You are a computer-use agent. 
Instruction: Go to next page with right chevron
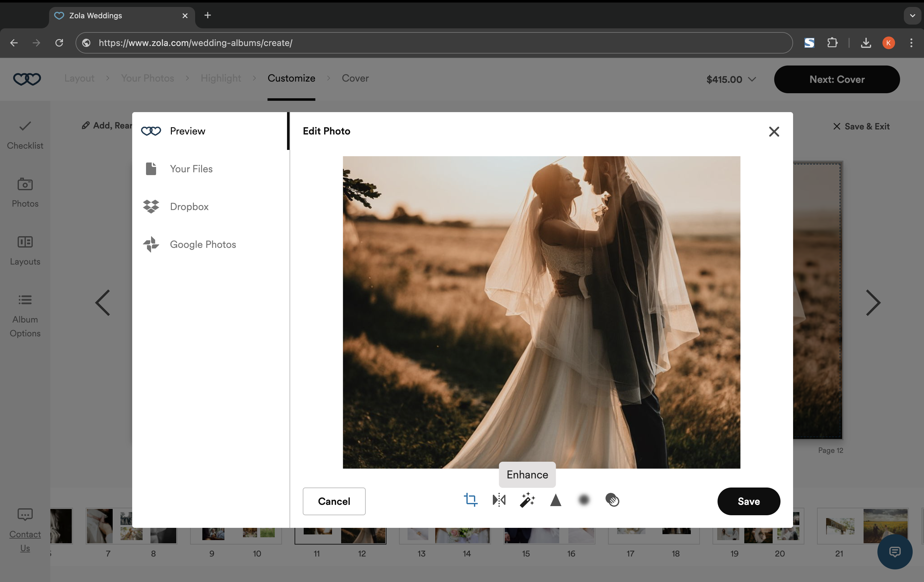(x=873, y=303)
